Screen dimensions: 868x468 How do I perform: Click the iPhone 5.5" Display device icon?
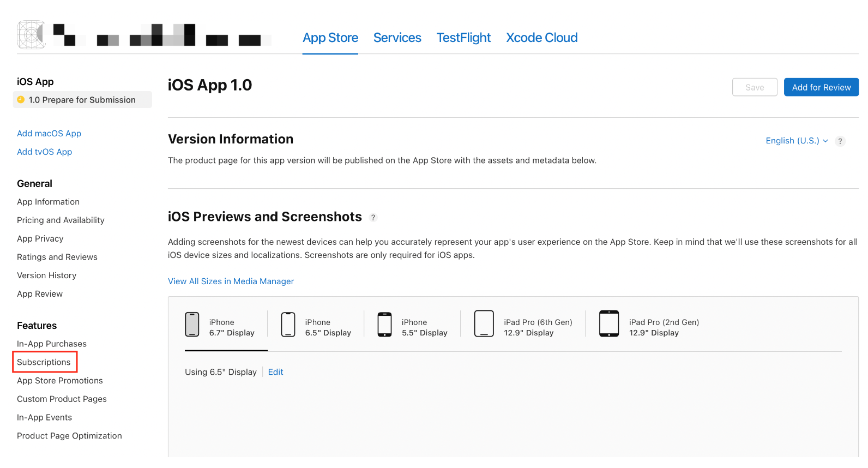[385, 325]
